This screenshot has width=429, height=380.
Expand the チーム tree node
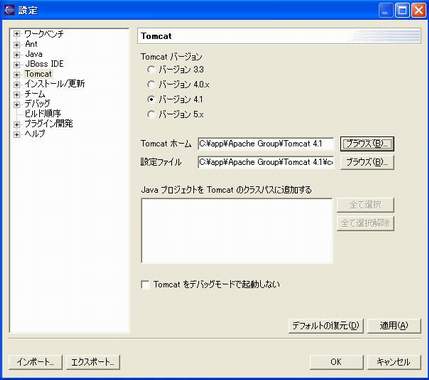coord(17,94)
